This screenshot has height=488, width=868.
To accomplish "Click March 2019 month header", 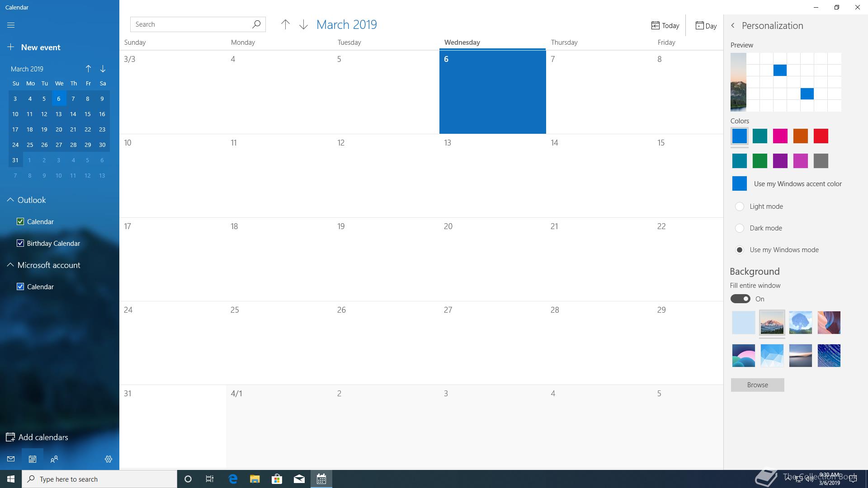I will click(x=347, y=24).
